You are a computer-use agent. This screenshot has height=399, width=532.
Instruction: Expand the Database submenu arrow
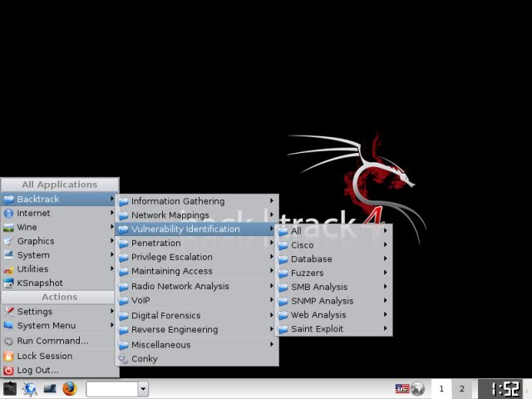coord(386,259)
